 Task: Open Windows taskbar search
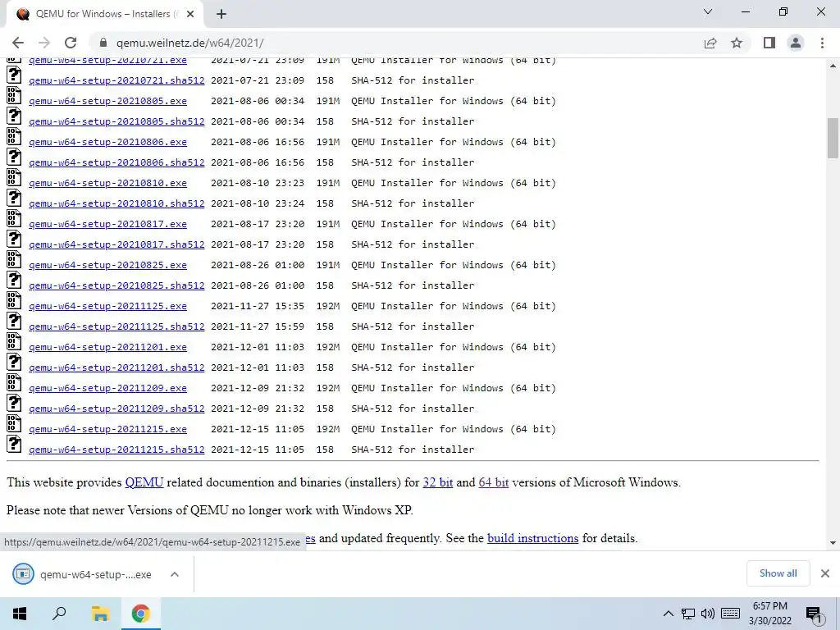59,614
